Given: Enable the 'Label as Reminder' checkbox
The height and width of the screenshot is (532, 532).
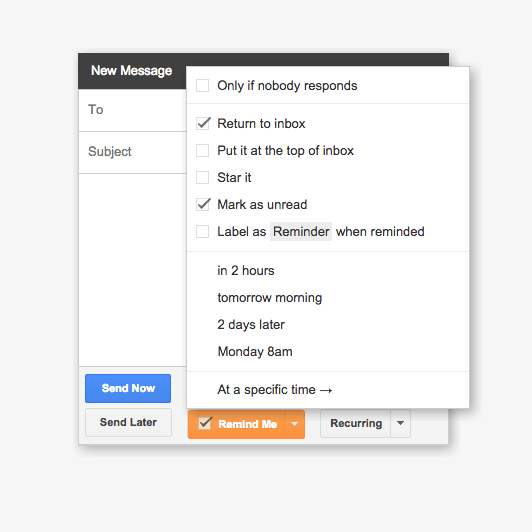Looking at the screenshot, I should [x=203, y=232].
